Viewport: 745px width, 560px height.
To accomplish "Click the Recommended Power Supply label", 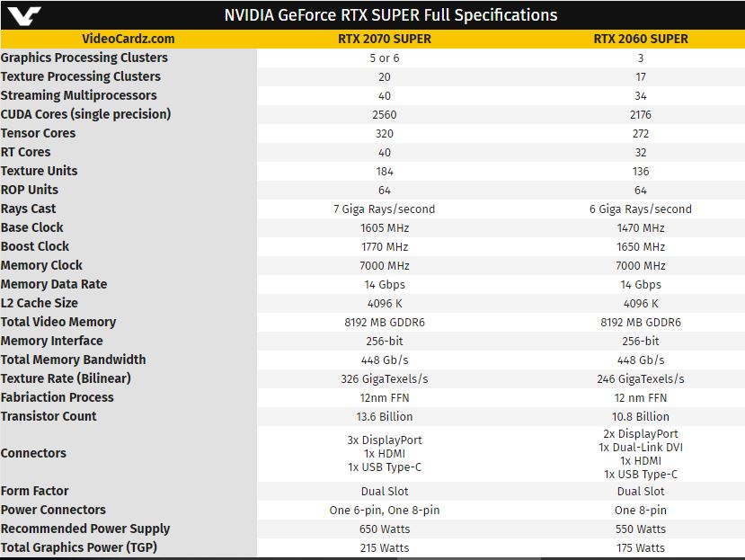I will [85, 529].
